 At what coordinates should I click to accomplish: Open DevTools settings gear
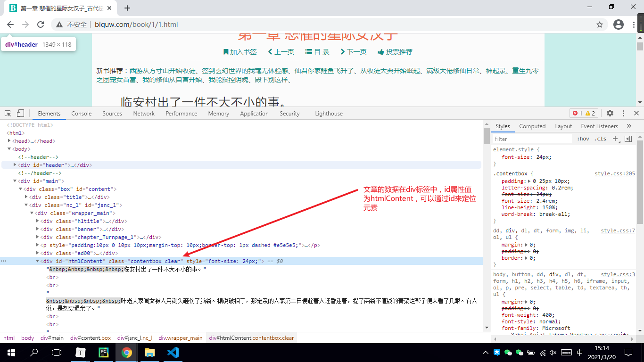[610, 113]
